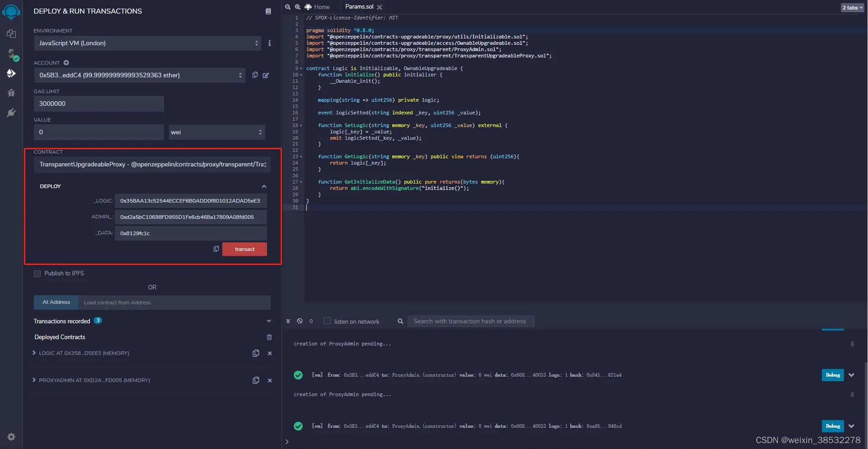Zoom out the editor font

click(x=288, y=7)
